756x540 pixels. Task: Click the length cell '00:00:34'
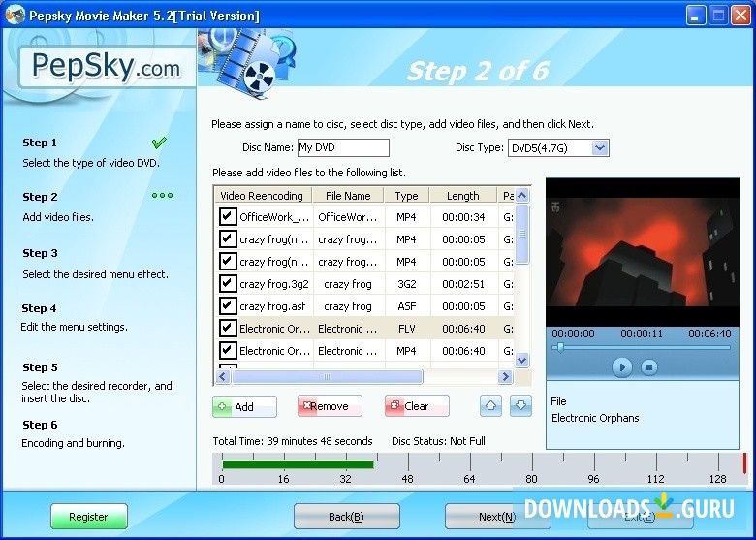pos(463,217)
